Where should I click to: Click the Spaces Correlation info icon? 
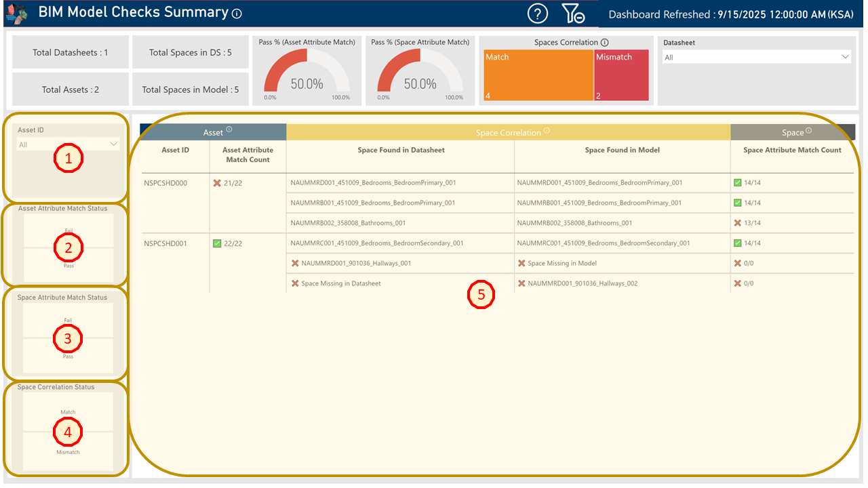tap(604, 43)
